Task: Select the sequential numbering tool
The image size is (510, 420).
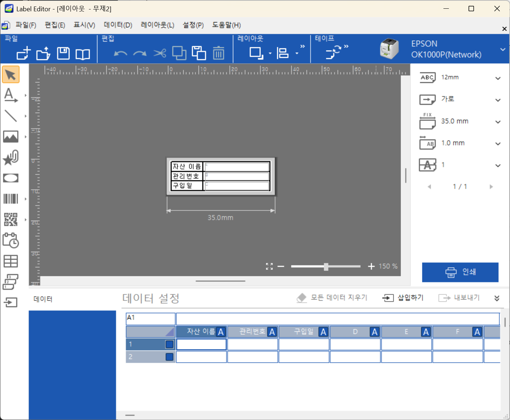Action: (11, 282)
